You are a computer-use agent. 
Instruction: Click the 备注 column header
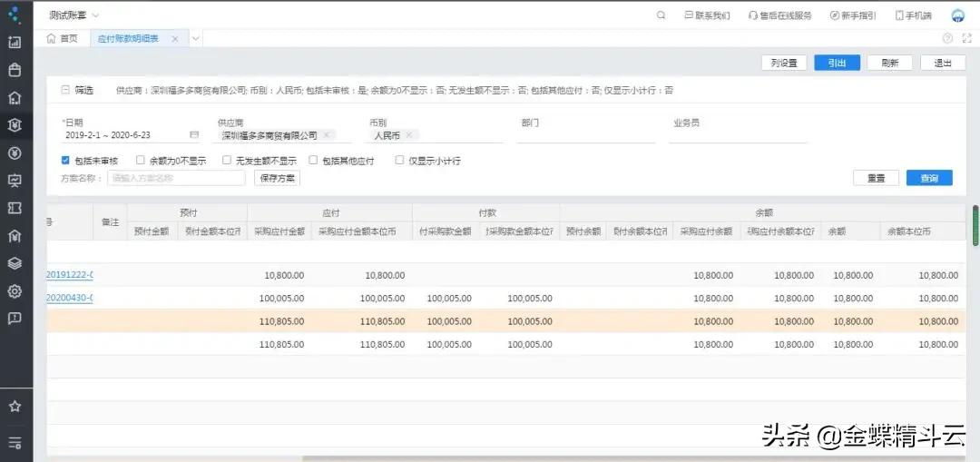click(110, 222)
